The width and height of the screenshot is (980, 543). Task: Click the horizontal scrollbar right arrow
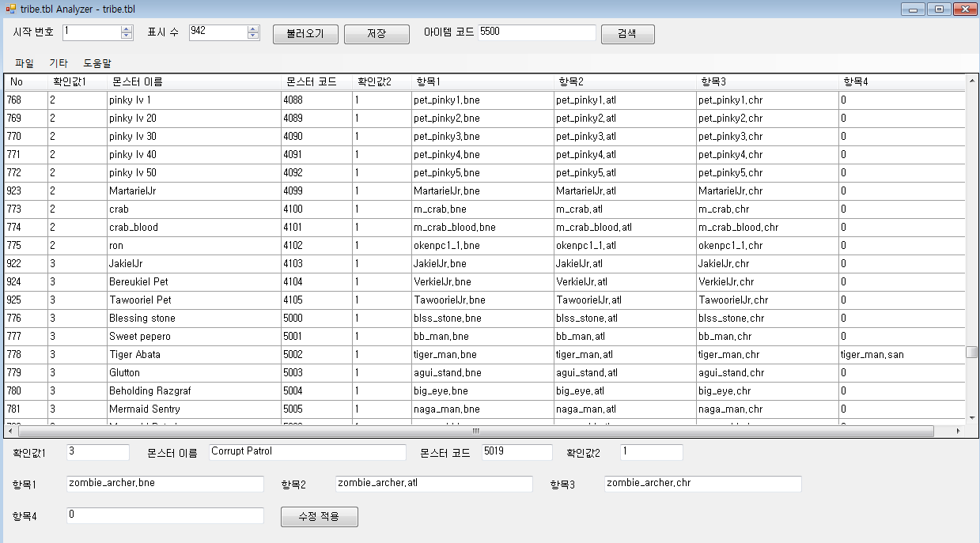click(x=959, y=432)
